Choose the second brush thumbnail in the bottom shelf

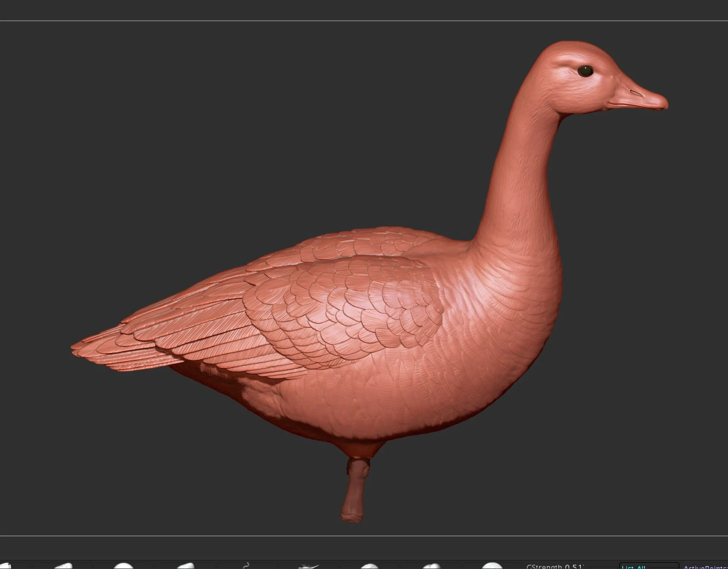[x=64, y=566]
